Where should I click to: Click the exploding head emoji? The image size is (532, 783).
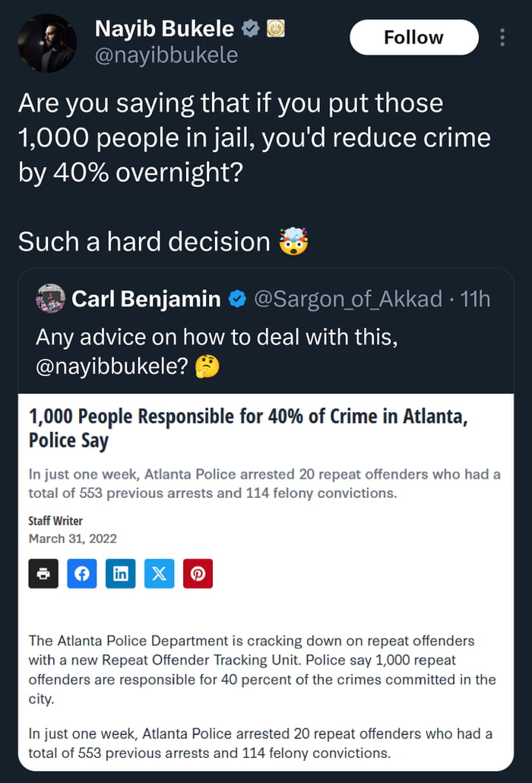pos(293,243)
